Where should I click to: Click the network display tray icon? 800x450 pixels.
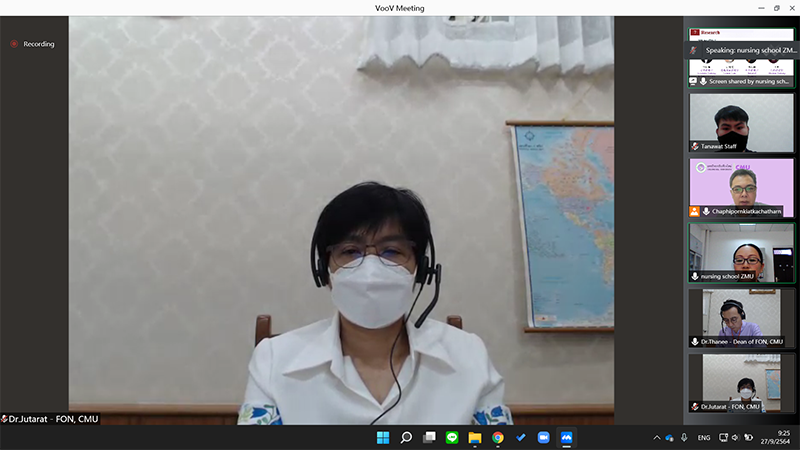[723, 438]
